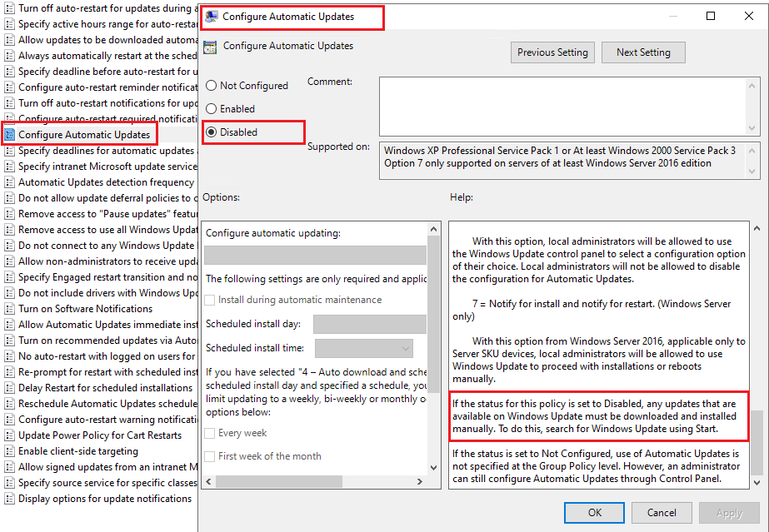Confirm the dialog with OK
Screen dimensions: 769x532
594,512
